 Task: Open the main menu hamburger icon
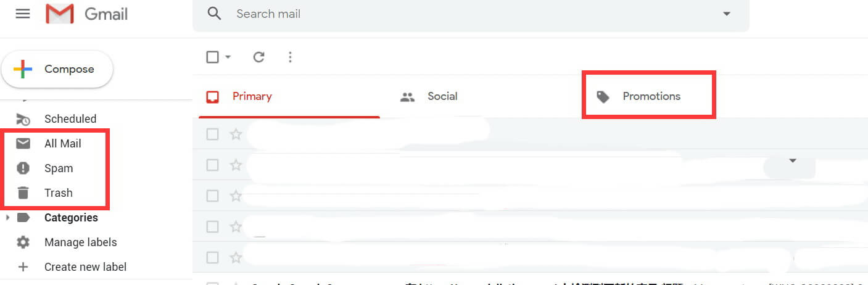click(x=23, y=14)
